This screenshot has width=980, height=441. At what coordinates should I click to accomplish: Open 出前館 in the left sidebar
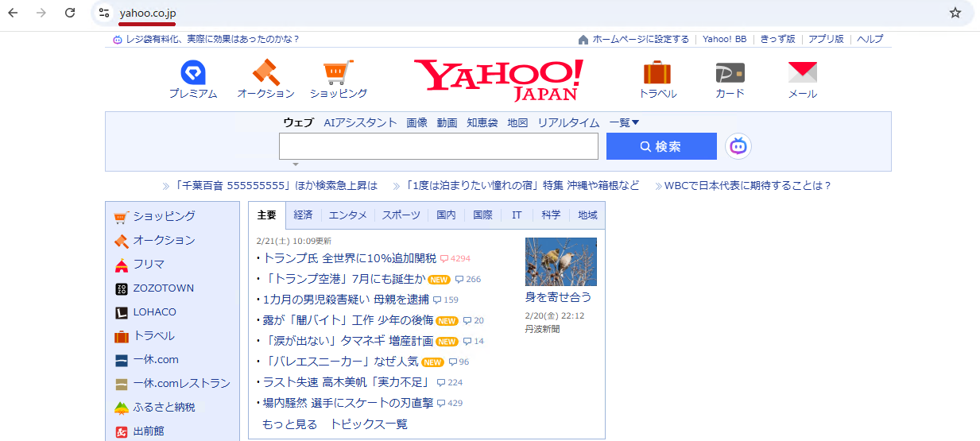[x=149, y=431]
